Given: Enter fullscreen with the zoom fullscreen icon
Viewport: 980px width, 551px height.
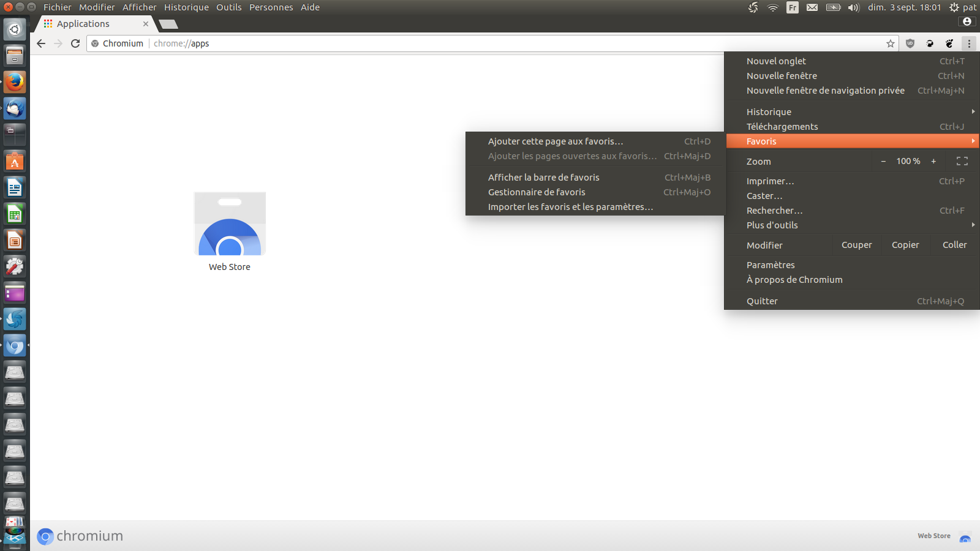Looking at the screenshot, I should pos(962,161).
